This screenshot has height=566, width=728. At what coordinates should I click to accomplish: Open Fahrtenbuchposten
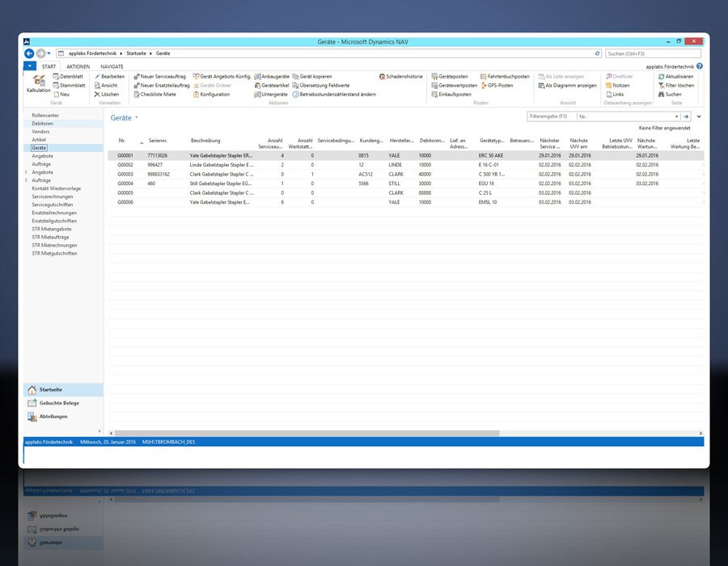(x=505, y=77)
